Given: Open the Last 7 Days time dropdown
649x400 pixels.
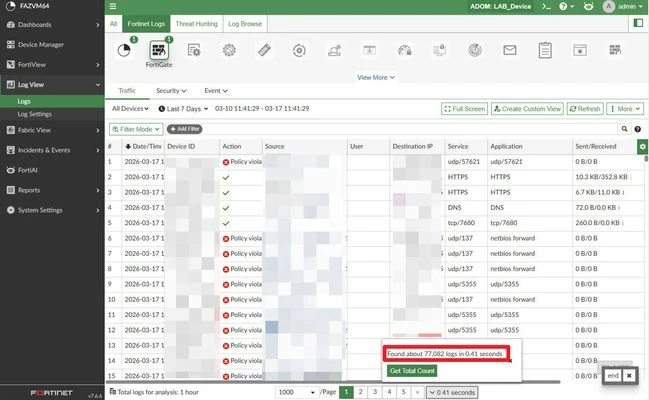Looking at the screenshot, I should click(x=183, y=109).
